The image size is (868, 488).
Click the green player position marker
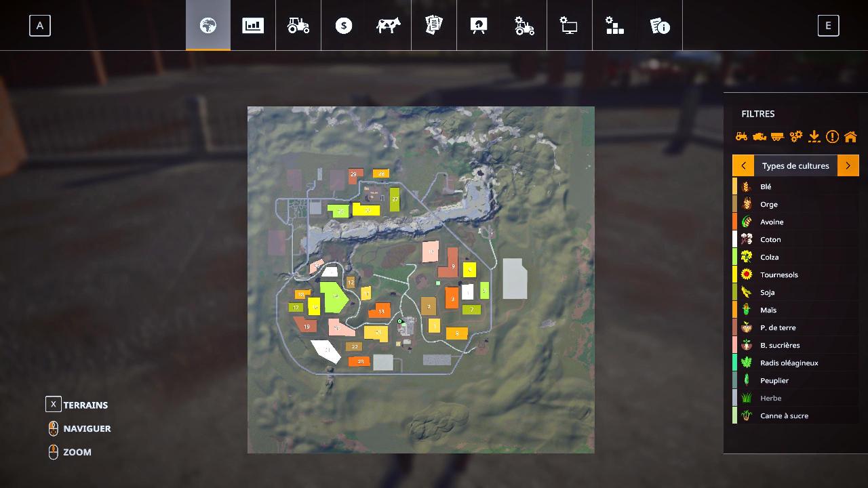[x=400, y=321]
